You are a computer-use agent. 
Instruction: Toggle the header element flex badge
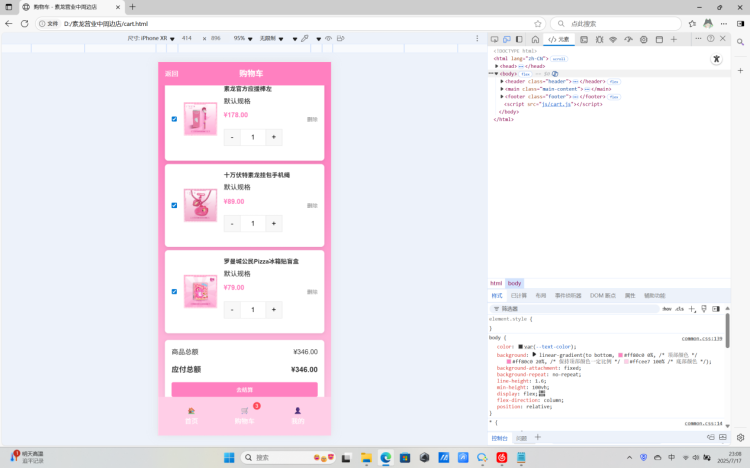(x=614, y=82)
